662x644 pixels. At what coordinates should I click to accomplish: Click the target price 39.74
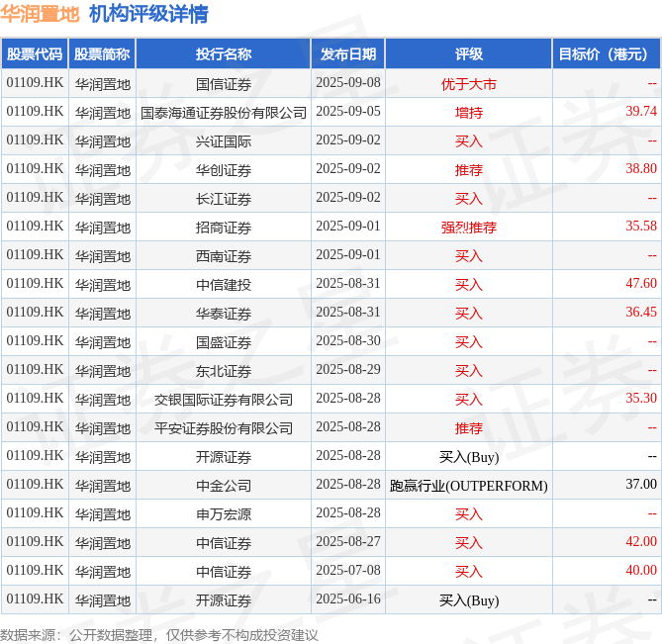coord(641,111)
